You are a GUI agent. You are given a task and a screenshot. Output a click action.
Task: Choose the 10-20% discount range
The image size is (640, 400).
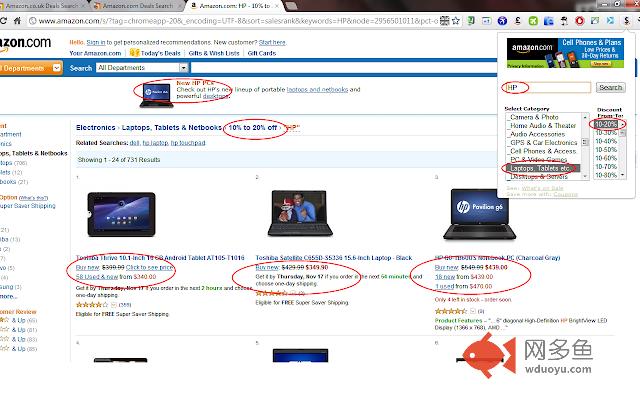click(606, 124)
